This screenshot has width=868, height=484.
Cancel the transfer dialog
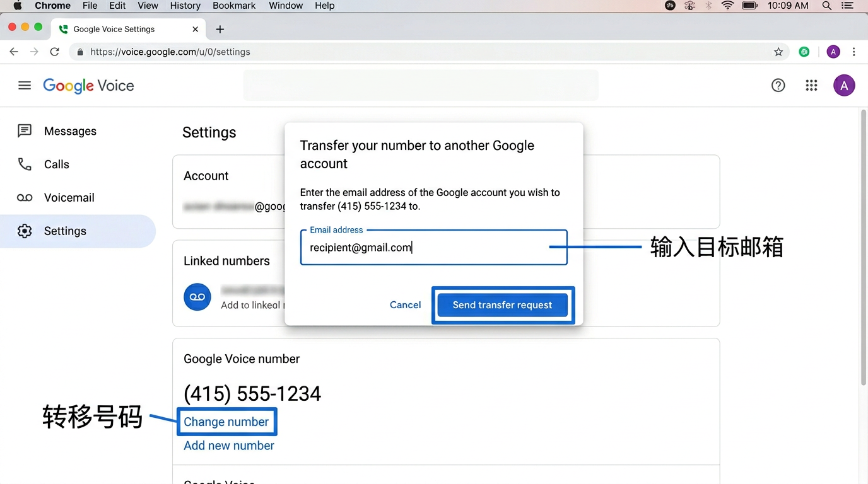[x=405, y=305]
